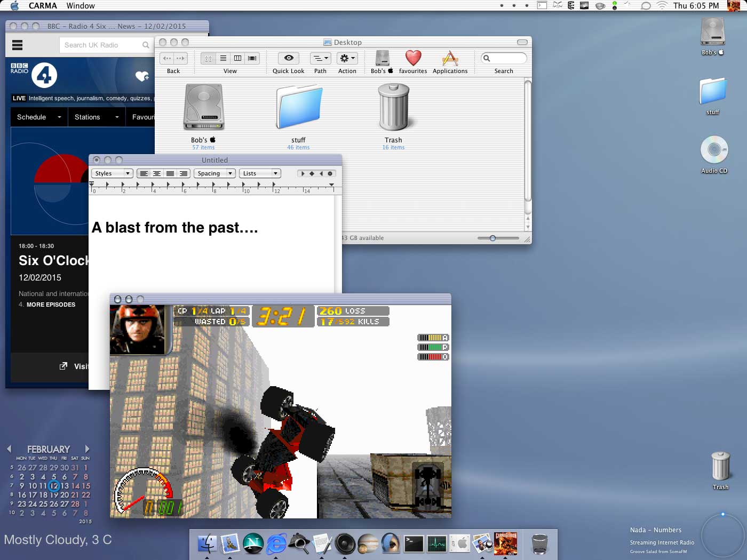Click the ruler's left-tab triangle button in TextEdit
Viewport: 747px width, 560px height.
(x=303, y=173)
